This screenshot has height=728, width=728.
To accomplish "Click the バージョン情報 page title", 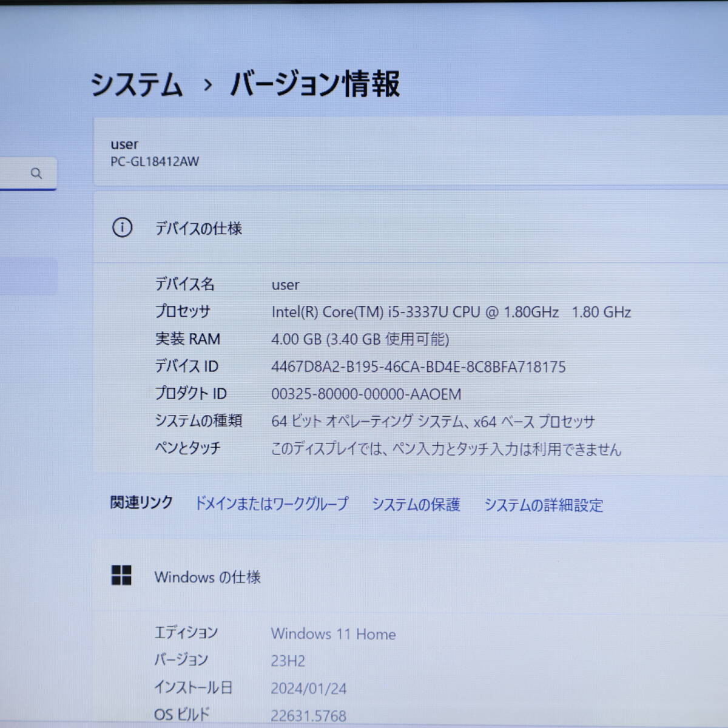I will tap(315, 84).
